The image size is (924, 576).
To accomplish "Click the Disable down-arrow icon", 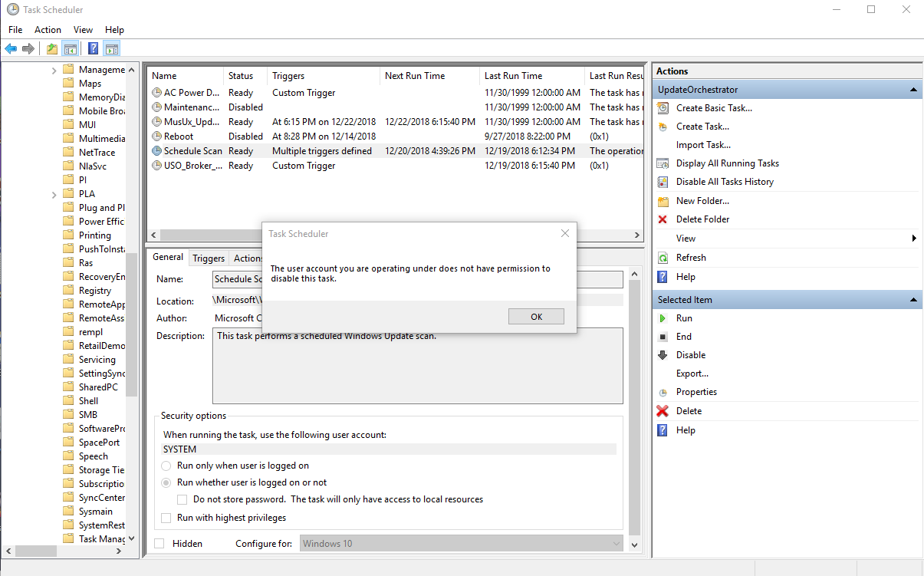I will (x=663, y=355).
